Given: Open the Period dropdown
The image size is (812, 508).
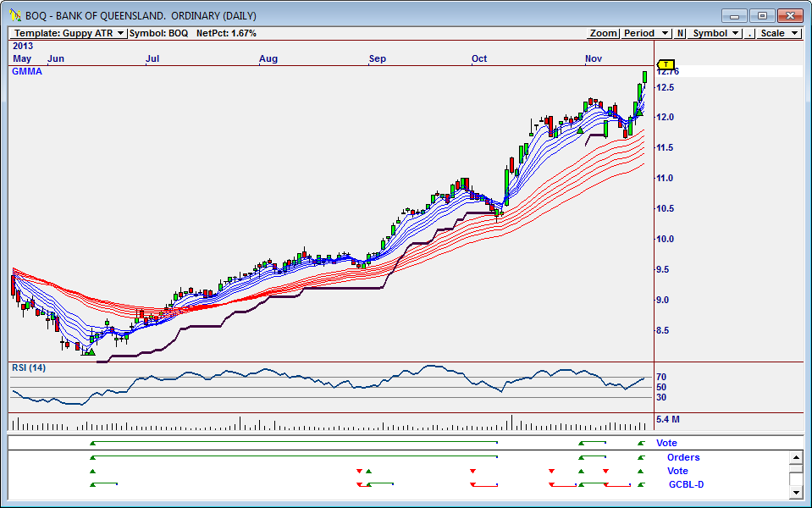Looking at the screenshot, I should pos(646,33).
